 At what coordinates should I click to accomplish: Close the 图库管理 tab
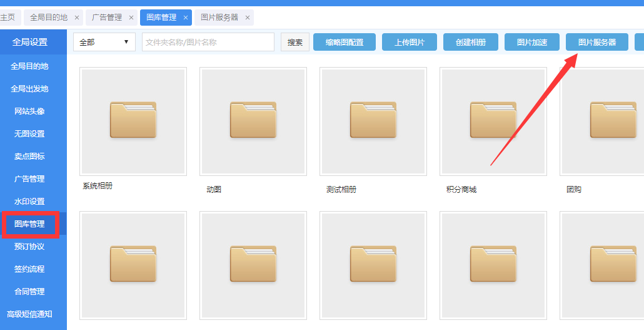click(186, 18)
